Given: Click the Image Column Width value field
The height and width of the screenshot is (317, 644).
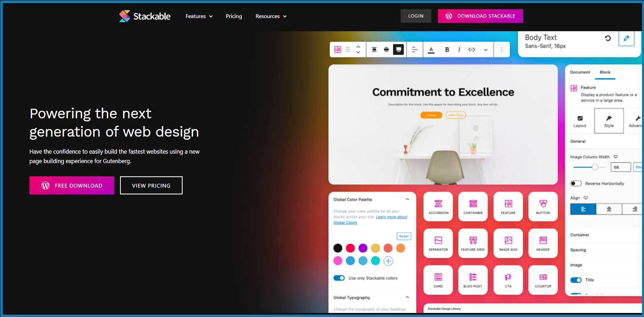Looking at the screenshot, I should click(x=621, y=167).
